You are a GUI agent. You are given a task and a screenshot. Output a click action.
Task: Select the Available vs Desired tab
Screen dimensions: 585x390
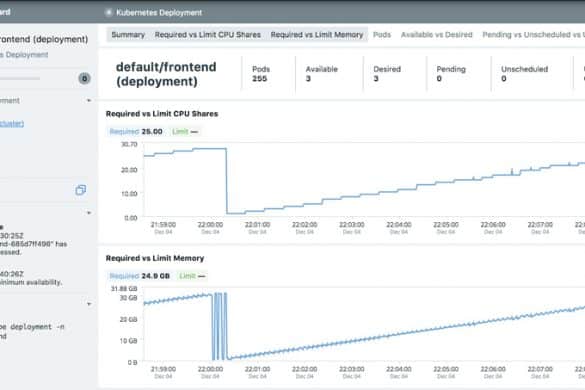tap(437, 35)
